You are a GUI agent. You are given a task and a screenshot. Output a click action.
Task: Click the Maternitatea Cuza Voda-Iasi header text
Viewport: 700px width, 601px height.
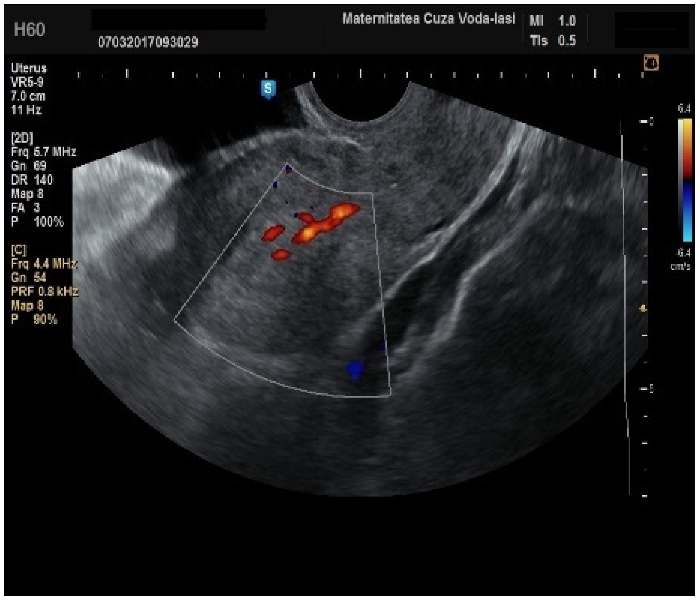(428, 19)
